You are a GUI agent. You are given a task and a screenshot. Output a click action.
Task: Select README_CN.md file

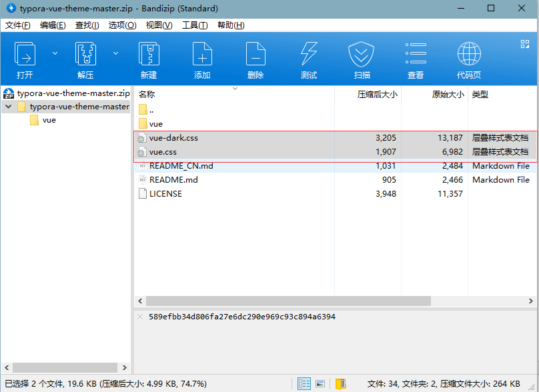pyautogui.click(x=335, y=166)
